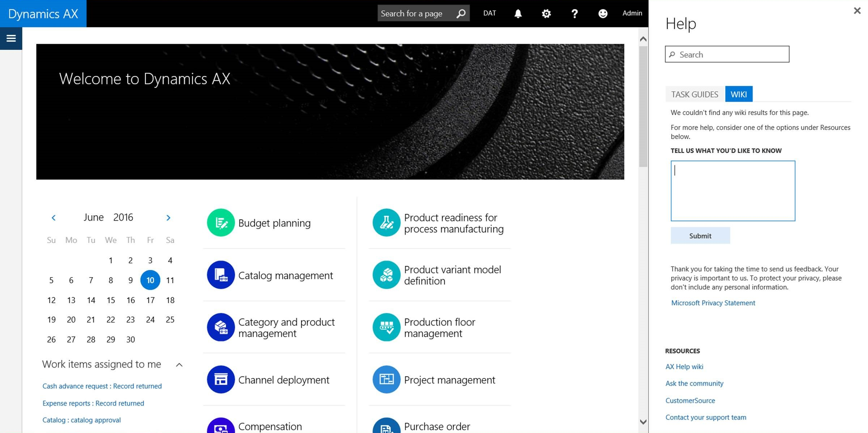
Task: Click the page scrollbar down arrow
Action: (643, 422)
